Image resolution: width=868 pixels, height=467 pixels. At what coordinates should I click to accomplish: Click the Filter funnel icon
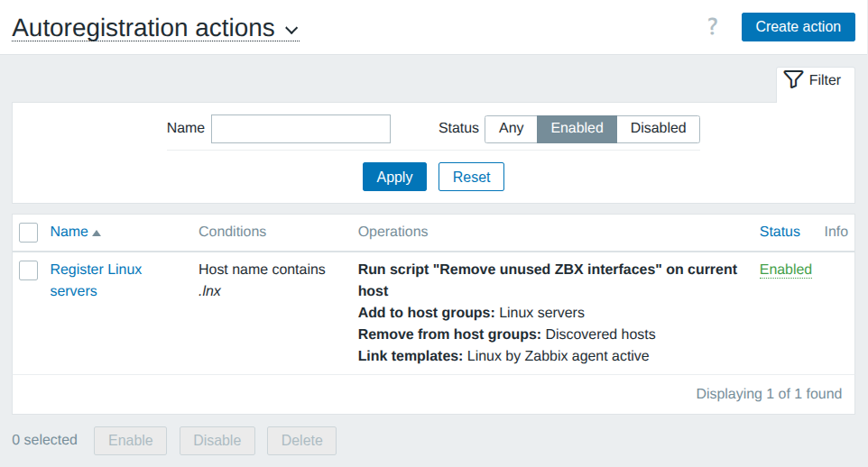[793, 80]
